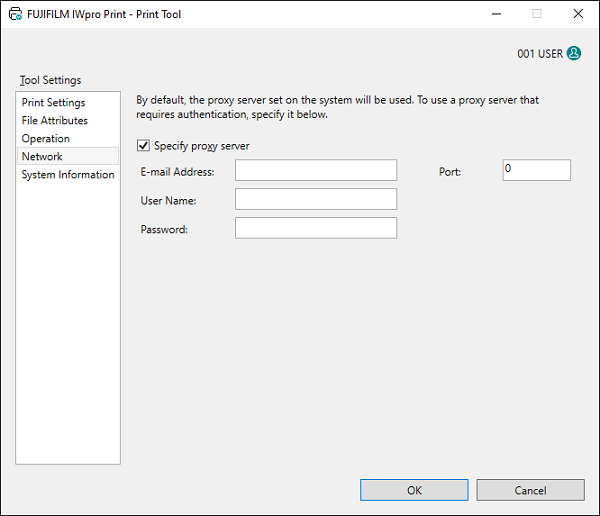
Task: Select the Network settings item
Action: click(43, 157)
